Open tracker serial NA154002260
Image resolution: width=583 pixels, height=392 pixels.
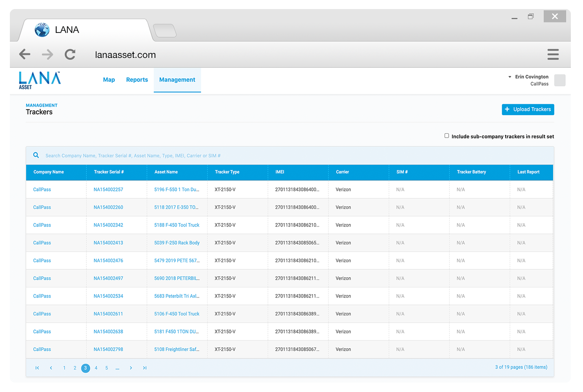[108, 207]
